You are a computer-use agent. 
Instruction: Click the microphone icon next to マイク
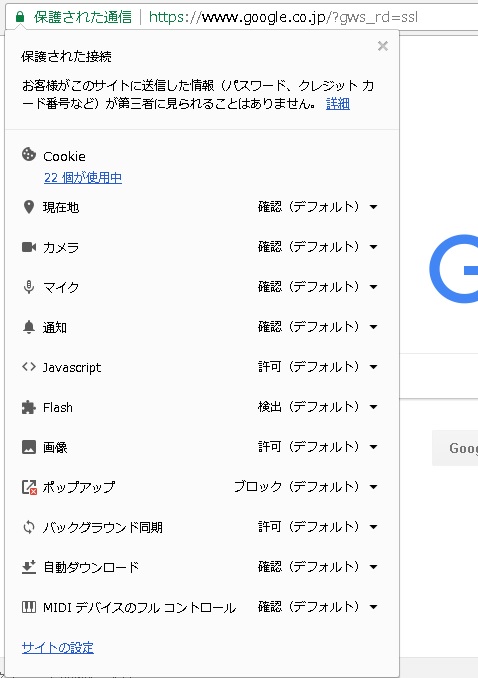[29, 287]
